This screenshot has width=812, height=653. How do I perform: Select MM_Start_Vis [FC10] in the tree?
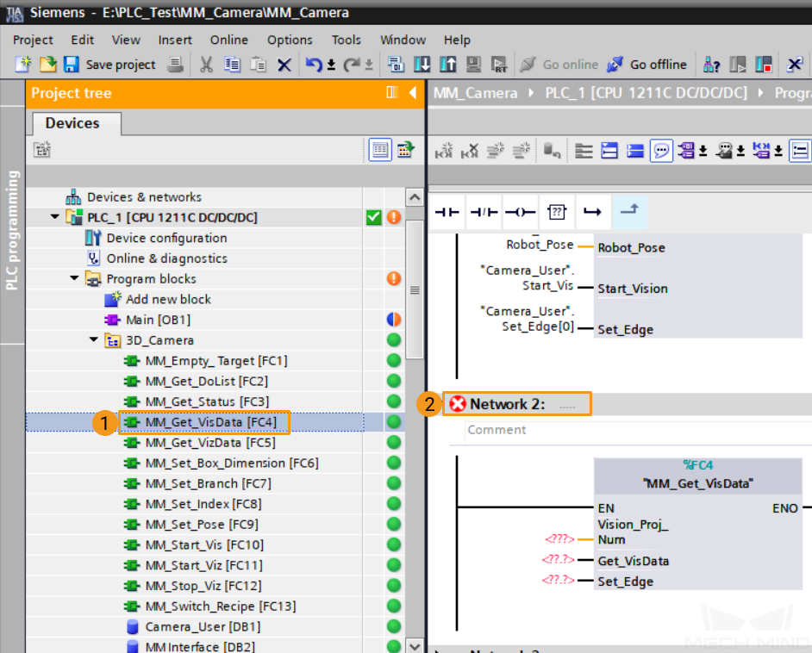click(x=204, y=544)
